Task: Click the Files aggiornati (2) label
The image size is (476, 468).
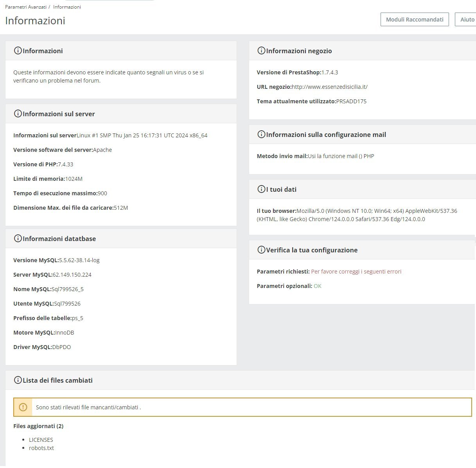Action: click(38, 426)
